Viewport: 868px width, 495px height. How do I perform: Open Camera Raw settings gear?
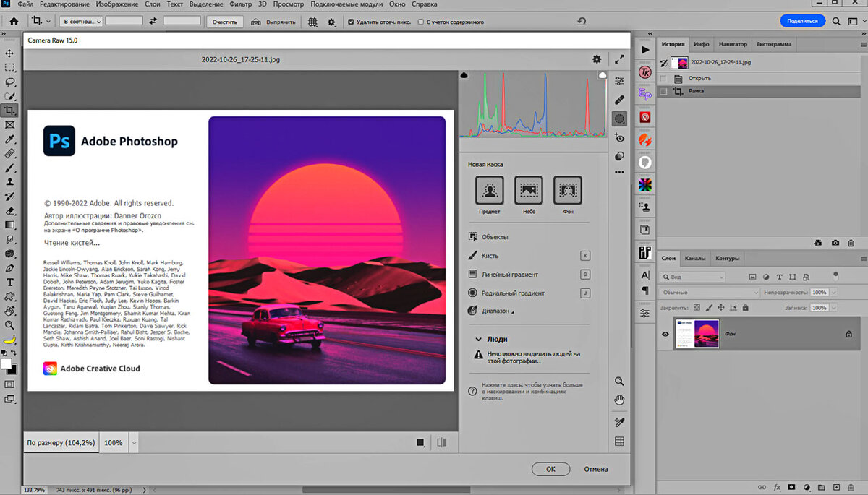pos(597,59)
